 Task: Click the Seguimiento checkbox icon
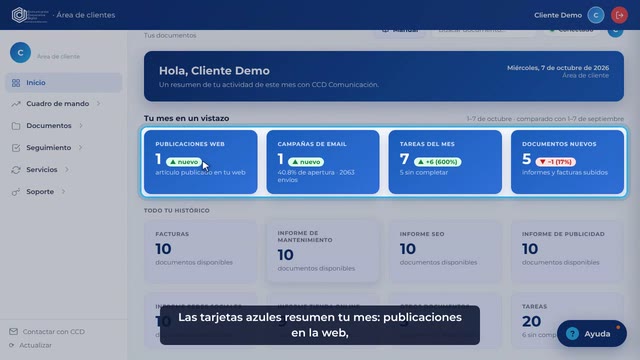[x=16, y=148]
